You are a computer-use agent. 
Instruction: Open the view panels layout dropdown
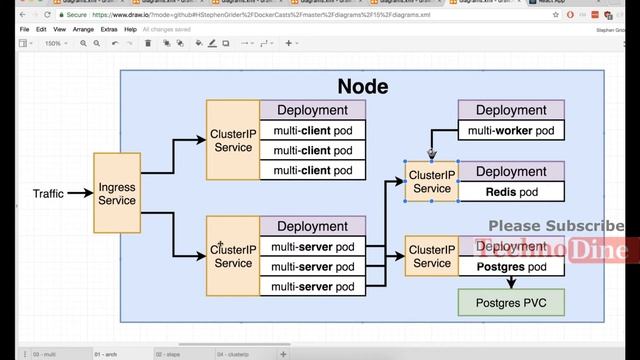pyautogui.click(x=25, y=43)
